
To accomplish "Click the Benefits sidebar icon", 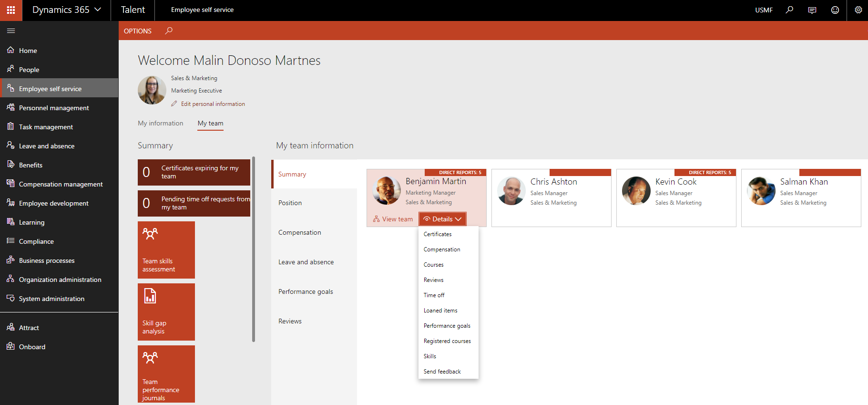I will click(10, 165).
